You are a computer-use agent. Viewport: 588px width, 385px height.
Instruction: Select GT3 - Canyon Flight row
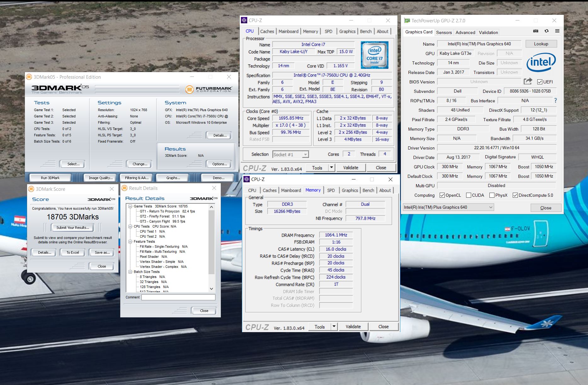point(163,221)
